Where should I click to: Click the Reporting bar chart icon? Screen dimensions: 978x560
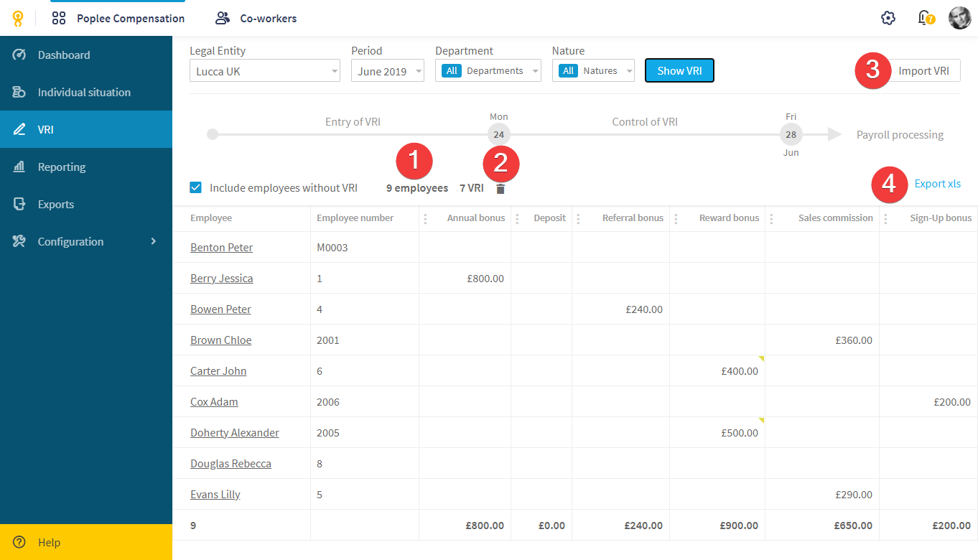coord(19,167)
